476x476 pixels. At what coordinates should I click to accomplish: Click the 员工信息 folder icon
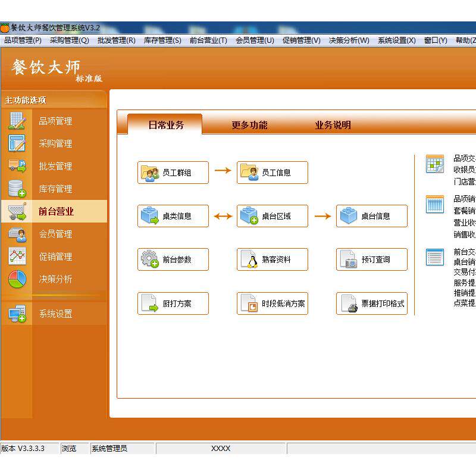click(x=249, y=172)
